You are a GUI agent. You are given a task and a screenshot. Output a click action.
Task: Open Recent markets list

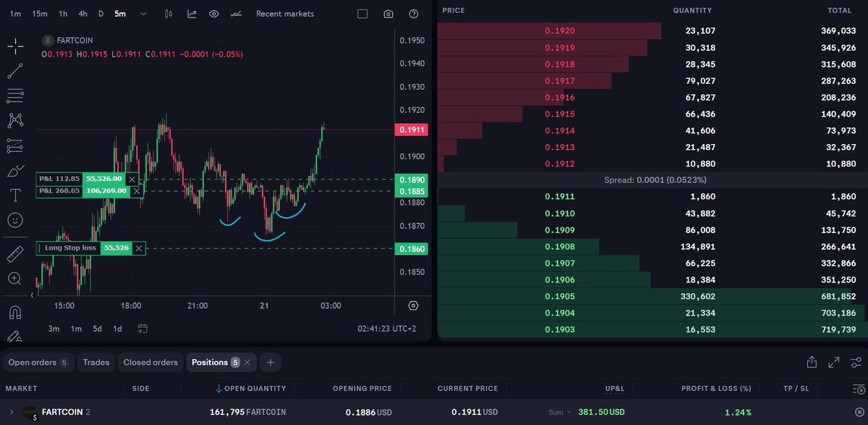coord(285,14)
